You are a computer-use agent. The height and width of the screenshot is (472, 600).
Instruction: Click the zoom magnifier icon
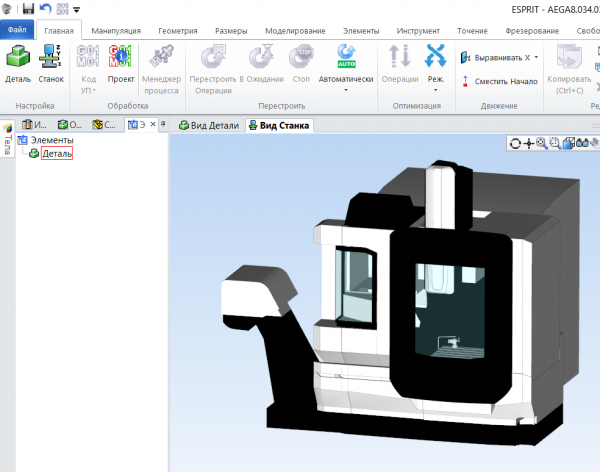tap(541, 144)
